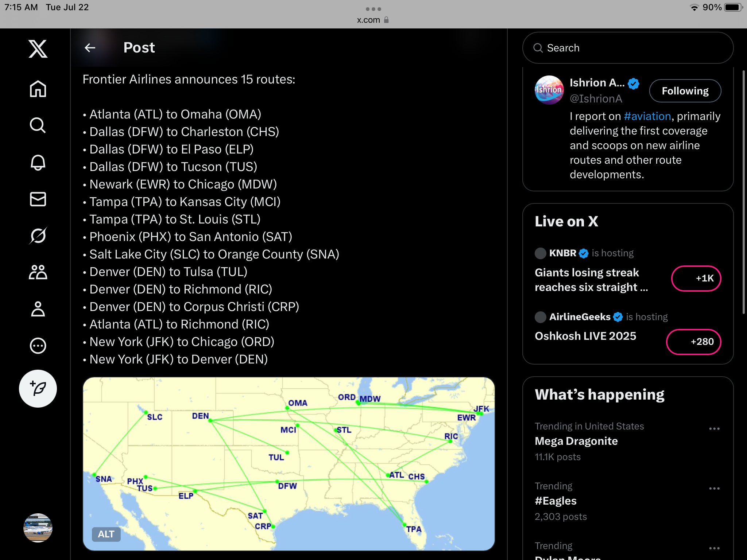Open Ishrion profile picture

click(x=549, y=90)
